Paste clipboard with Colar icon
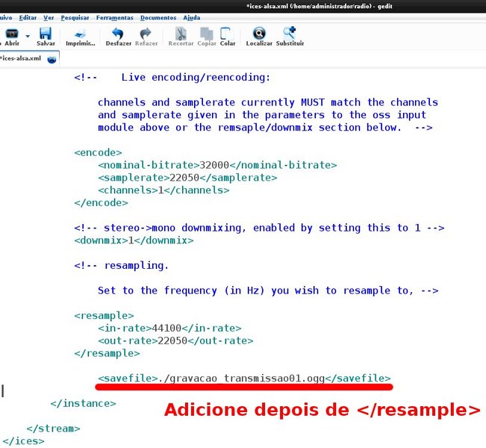Image resolution: width=486 pixels, height=448 pixels. click(227, 34)
